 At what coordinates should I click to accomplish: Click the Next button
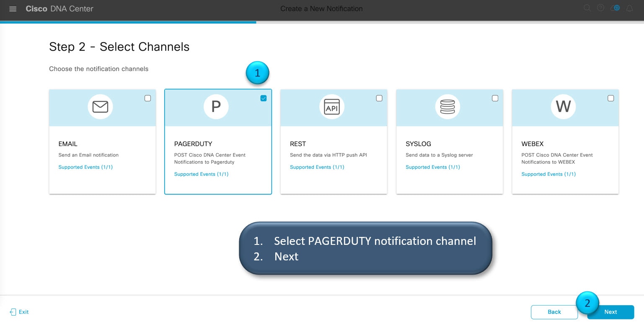pyautogui.click(x=610, y=312)
